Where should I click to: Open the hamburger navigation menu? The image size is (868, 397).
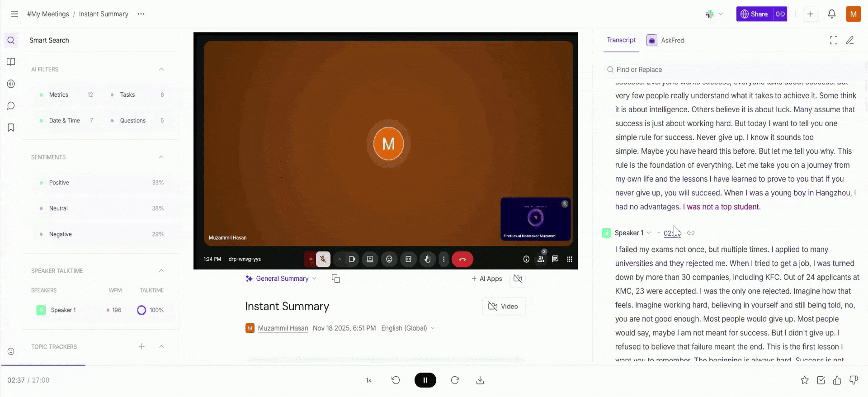(14, 14)
